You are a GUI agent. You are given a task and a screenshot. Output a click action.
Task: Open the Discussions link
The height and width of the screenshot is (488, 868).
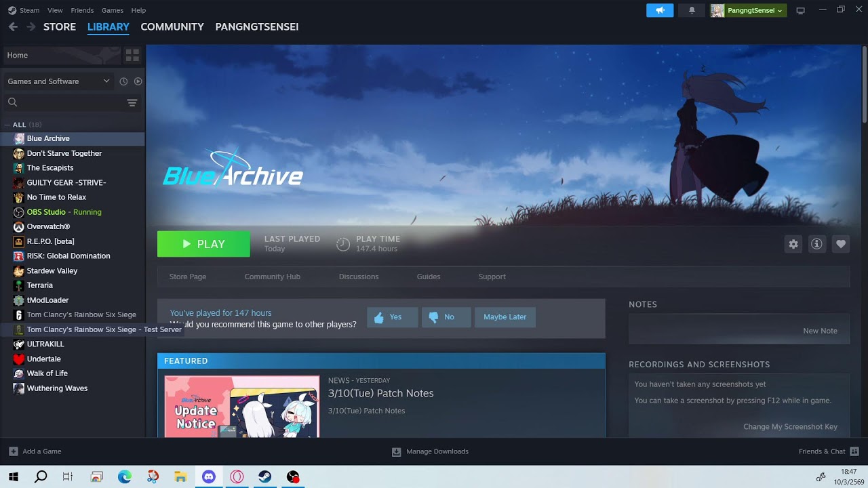359,277
